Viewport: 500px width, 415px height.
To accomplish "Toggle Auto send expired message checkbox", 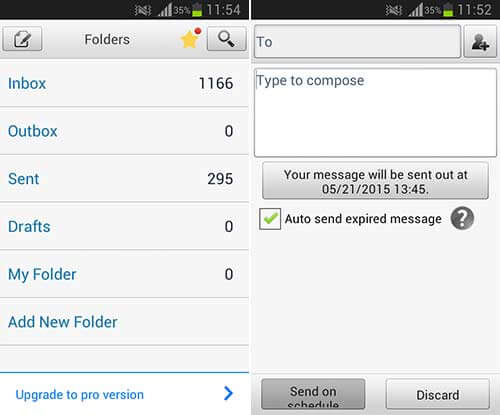I will [x=270, y=219].
